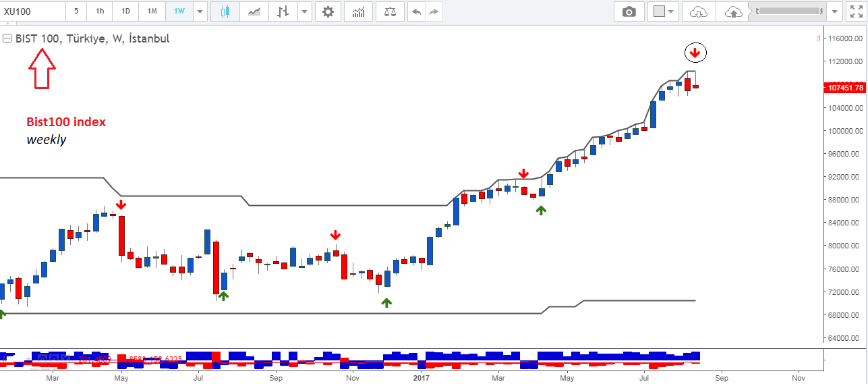Select bar chart style

(x=283, y=11)
